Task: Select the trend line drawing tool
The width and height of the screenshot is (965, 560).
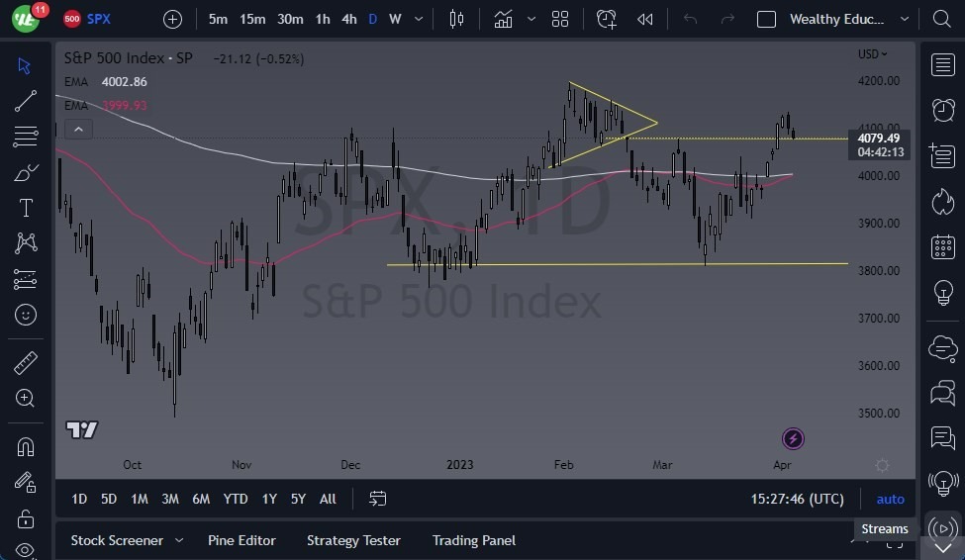Action: click(25, 101)
